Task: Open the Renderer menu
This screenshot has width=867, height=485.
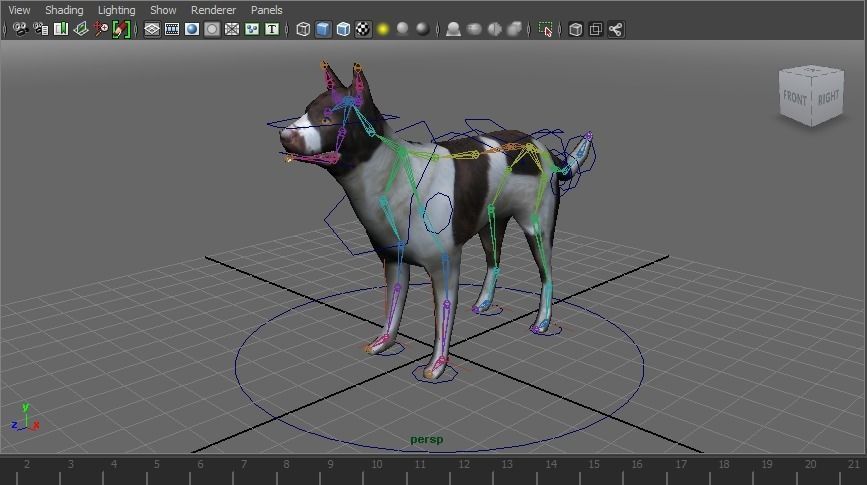Action: (213, 10)
